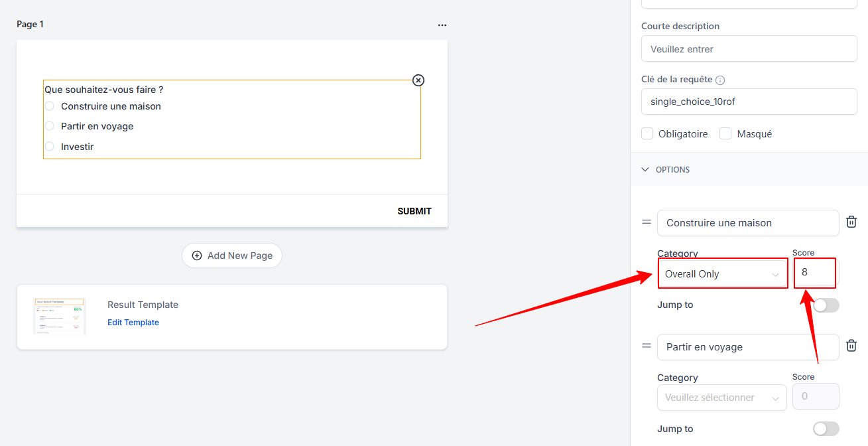Click the plus icon in Add New Page

(x=197, y=256)
